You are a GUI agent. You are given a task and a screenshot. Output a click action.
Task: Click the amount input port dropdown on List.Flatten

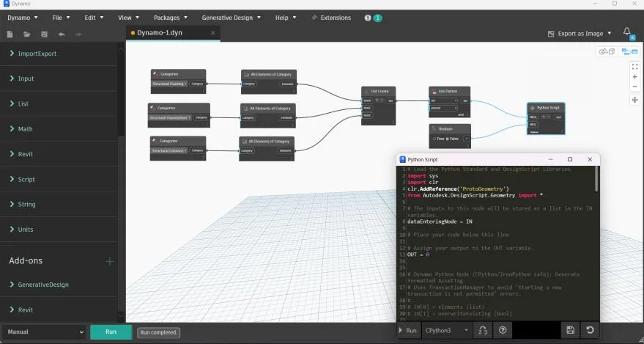[x=443, y=108]
